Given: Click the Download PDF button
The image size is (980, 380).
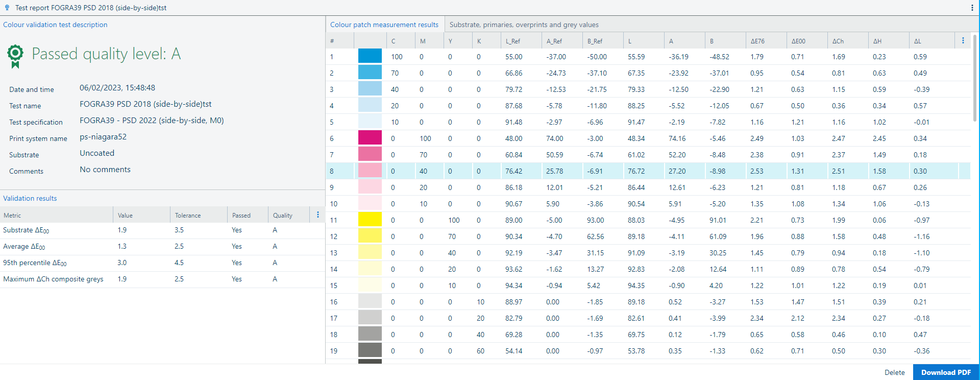Looking at the screenshot, I should [946, 372].
